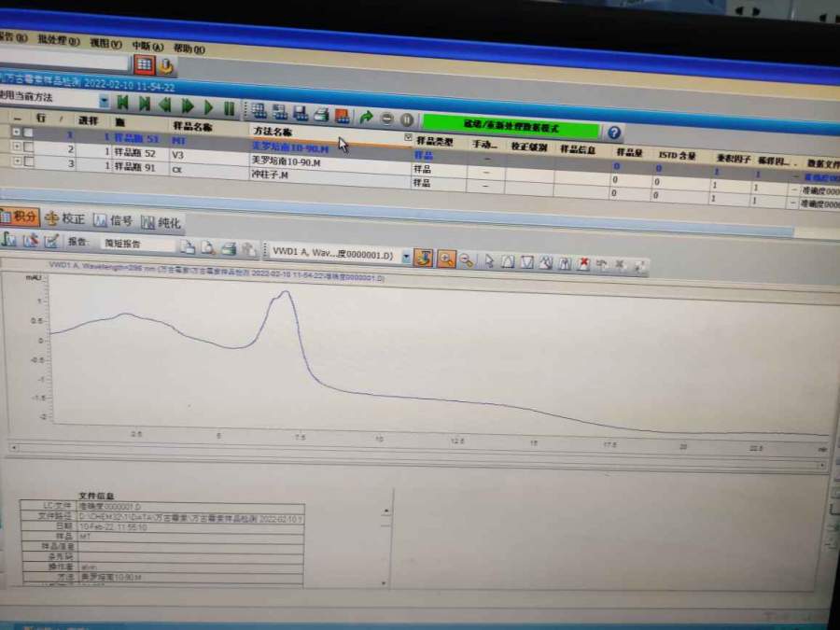Screen dimensions: 840x630
Task: Step to the next run with the green fast-forward button
Action: click(x=187, y=105)
